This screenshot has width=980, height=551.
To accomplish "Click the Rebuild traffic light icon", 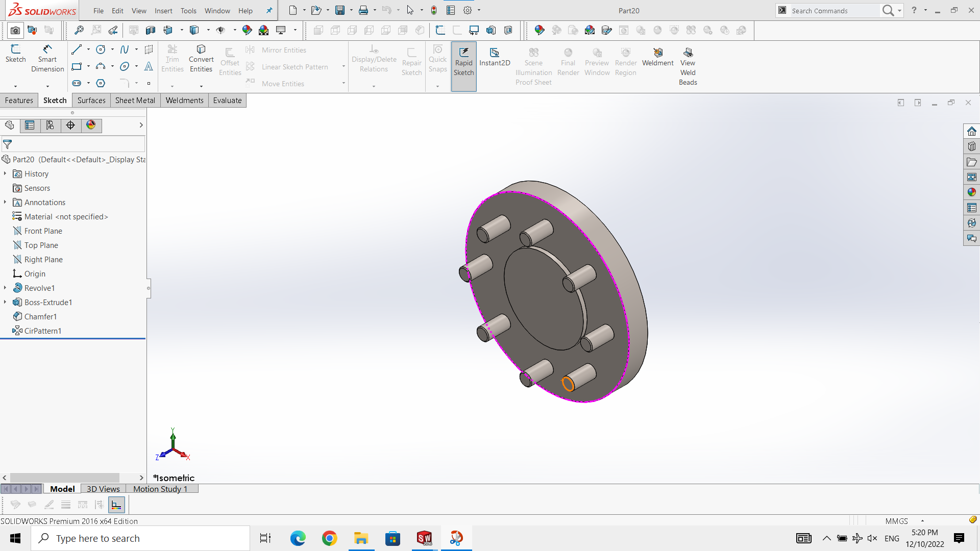I will click(434, 10).
